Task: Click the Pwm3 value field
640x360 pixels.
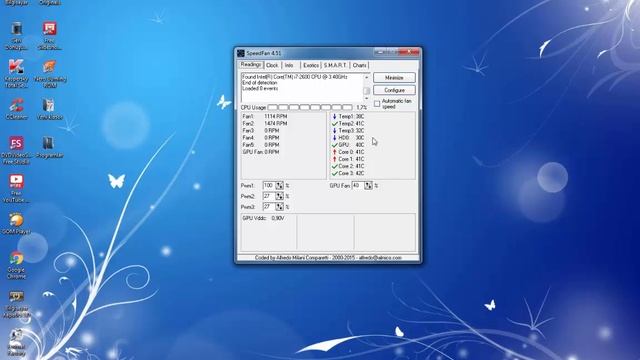Action: click(x=269, y=207)
